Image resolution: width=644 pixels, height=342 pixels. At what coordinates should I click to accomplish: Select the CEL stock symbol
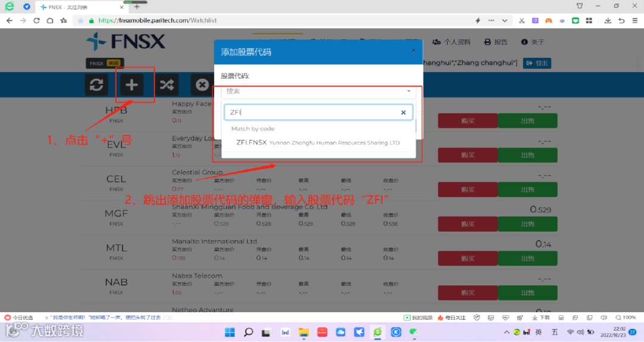tap(116, 179)
